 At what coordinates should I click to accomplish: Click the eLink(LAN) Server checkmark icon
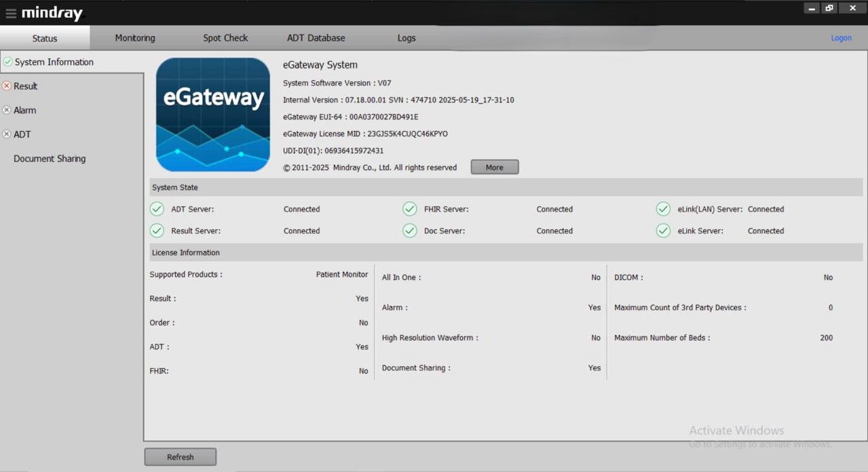click(x=663, y=209)
